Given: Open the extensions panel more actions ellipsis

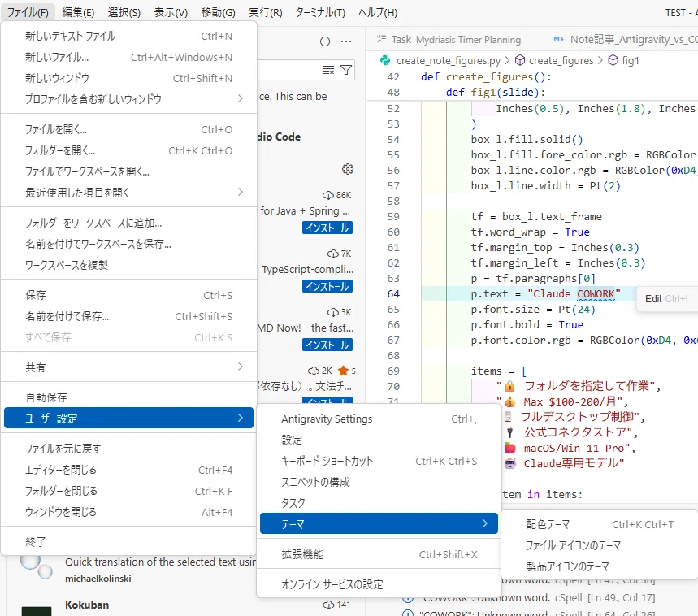Looking at the screenshot, I should coord(346,41).
